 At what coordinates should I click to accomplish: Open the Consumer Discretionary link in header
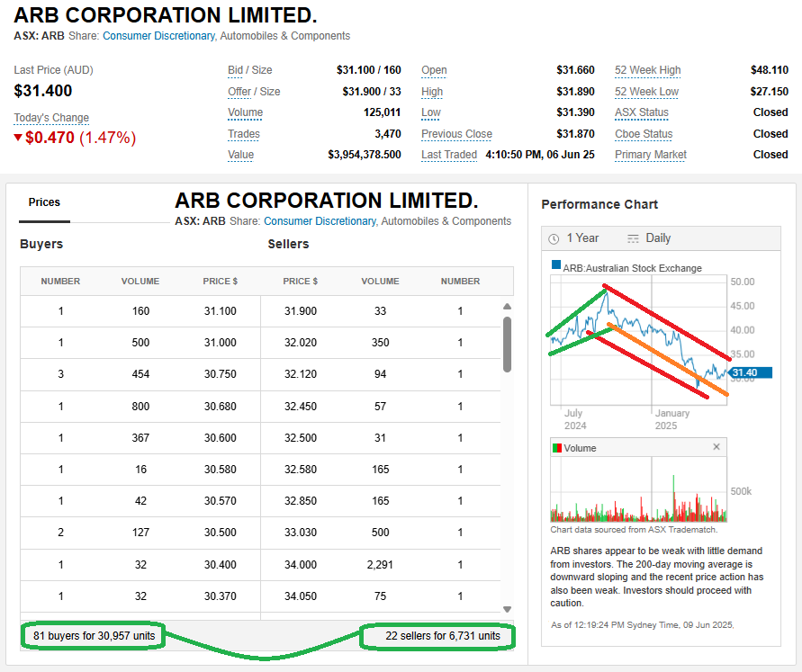click(x=158, y=36)
